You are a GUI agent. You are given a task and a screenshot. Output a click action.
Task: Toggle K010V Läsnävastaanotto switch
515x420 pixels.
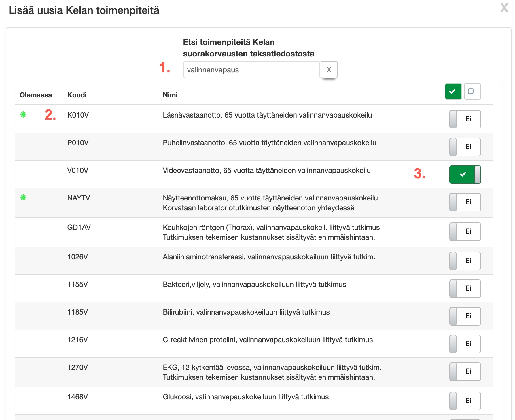tap(465, 119)
